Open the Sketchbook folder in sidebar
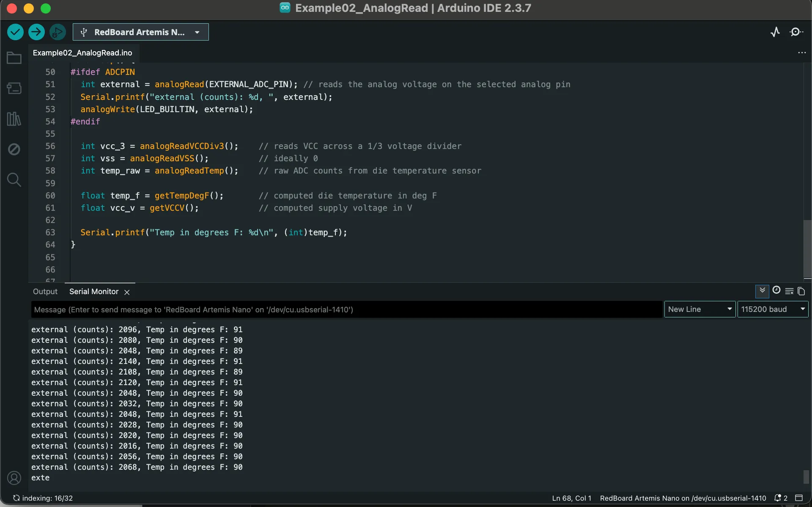Viewport: 812px width, 507px height. click(14, 58)
